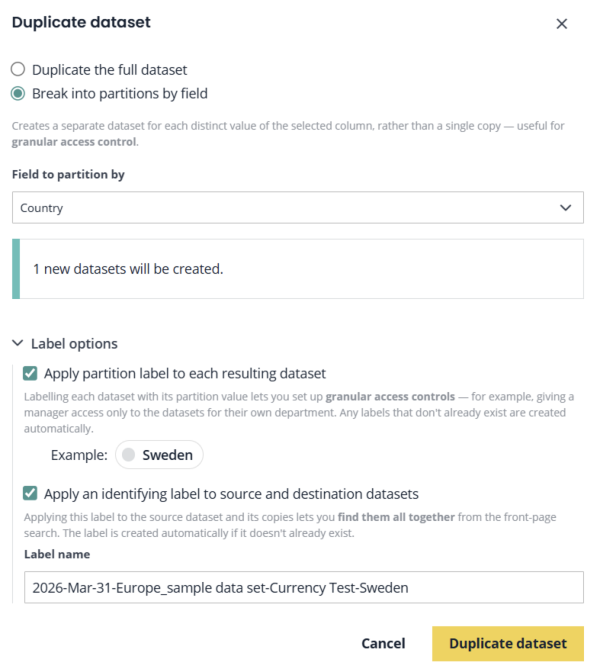Close the Duplicate dataset dialog with X

561,24
